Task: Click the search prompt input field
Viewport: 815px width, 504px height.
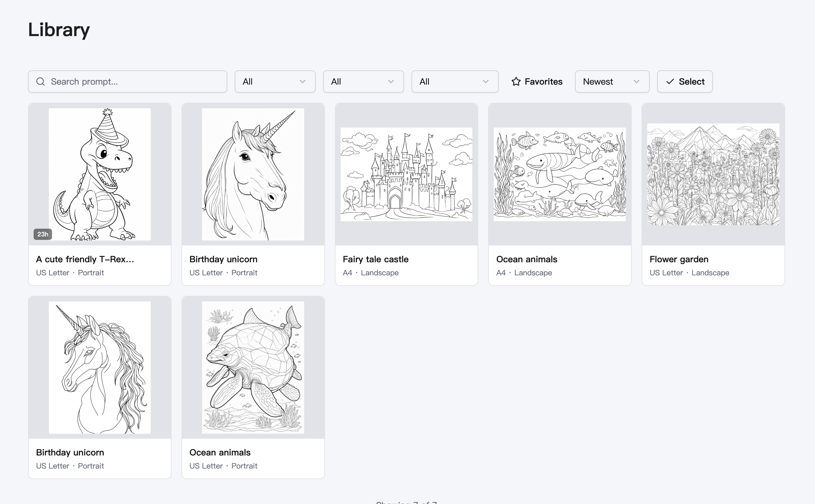Action: click(133, 81)
